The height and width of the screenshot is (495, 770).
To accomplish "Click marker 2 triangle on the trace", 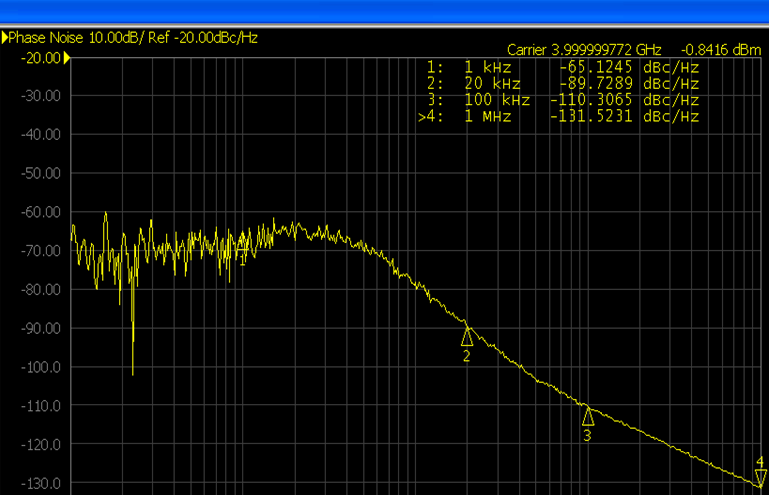I will (x=466, y=337).
